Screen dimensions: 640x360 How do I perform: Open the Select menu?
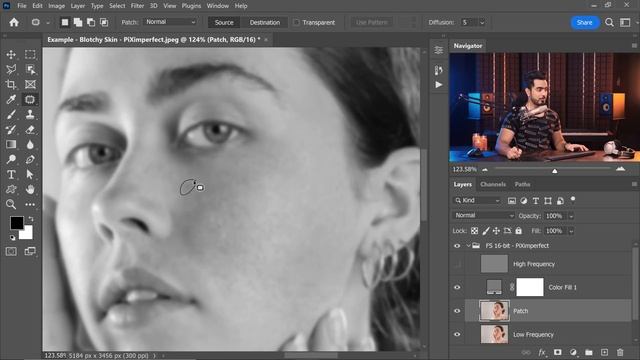[117, 6]
